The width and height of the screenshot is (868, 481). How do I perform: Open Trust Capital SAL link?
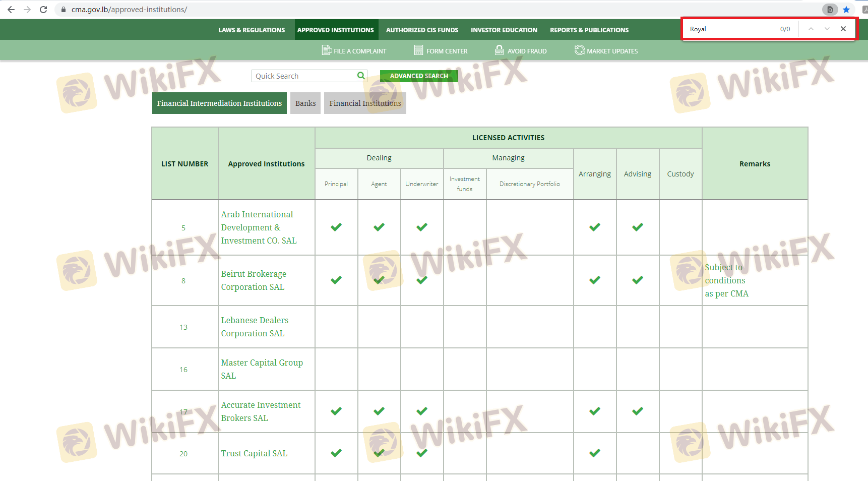tap(254, 453)
